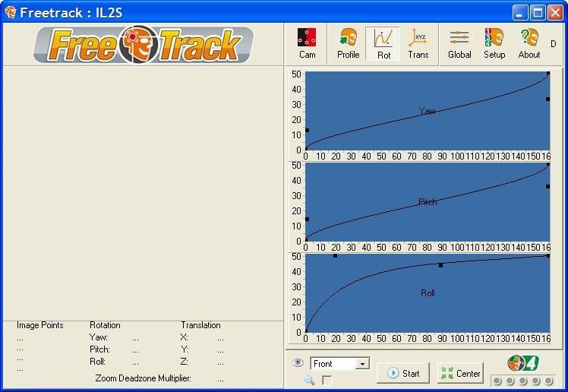Switch to the Trans XYZ tab
This screenshot has height=392, width=568.
418,43
